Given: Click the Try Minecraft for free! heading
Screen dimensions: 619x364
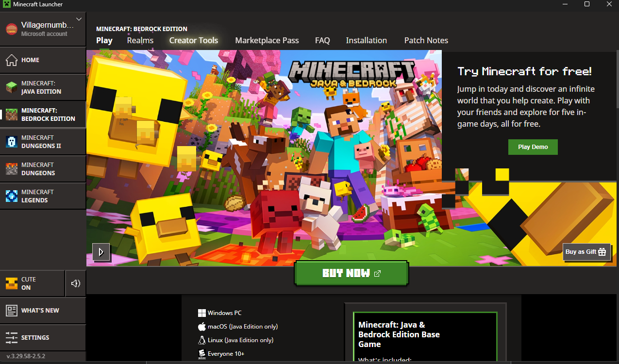Looking at the screenshot, I should click(524, 72).
